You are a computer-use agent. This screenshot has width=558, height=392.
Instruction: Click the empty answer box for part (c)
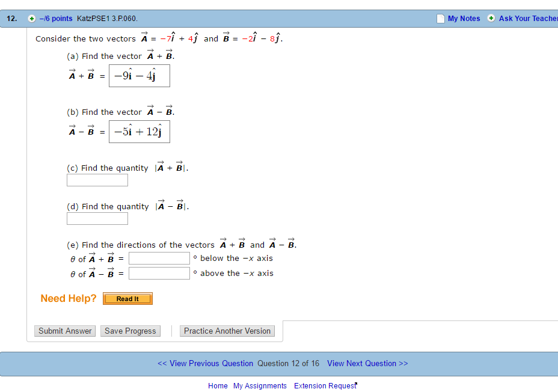[x=97, y=180]
